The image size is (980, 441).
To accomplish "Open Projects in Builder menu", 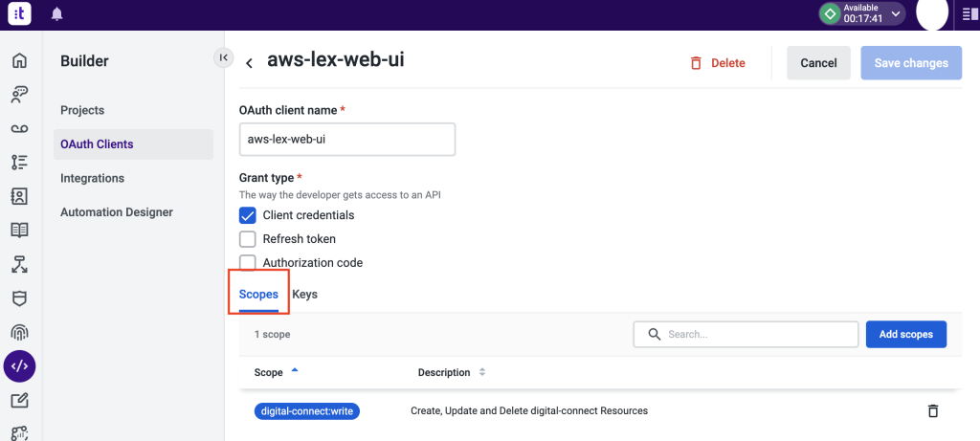I will (82, 110).
